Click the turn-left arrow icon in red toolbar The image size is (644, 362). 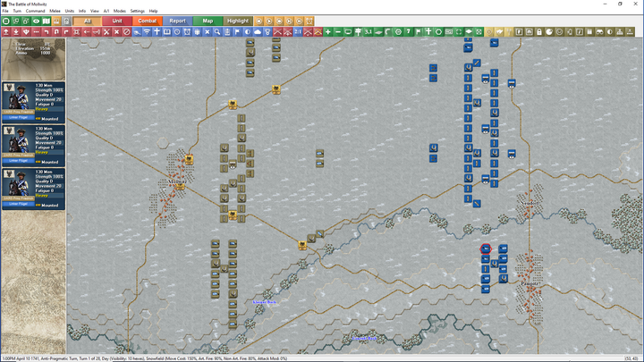pyautogui.click(x=47, y=31)
